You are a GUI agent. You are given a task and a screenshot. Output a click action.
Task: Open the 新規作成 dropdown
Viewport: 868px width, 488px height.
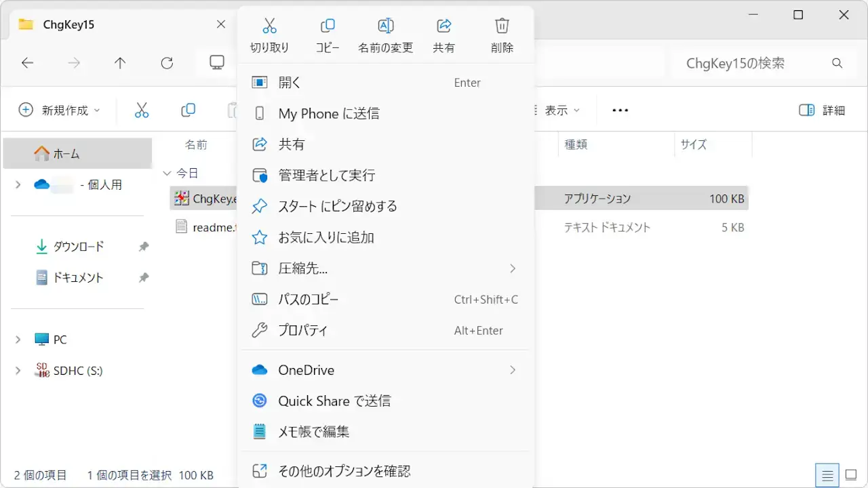tap(60, 110)
